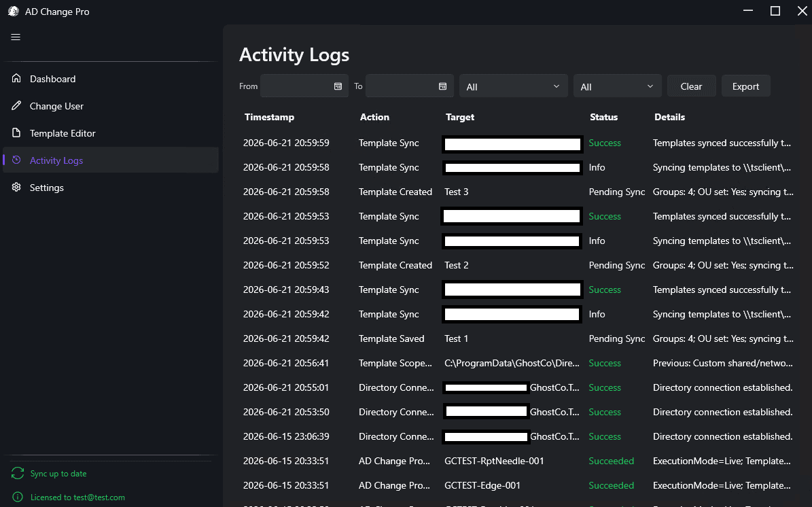The image size is (812, 507).
Task: Click the AD Change Pro app logo
Action: tap(14, 12)
